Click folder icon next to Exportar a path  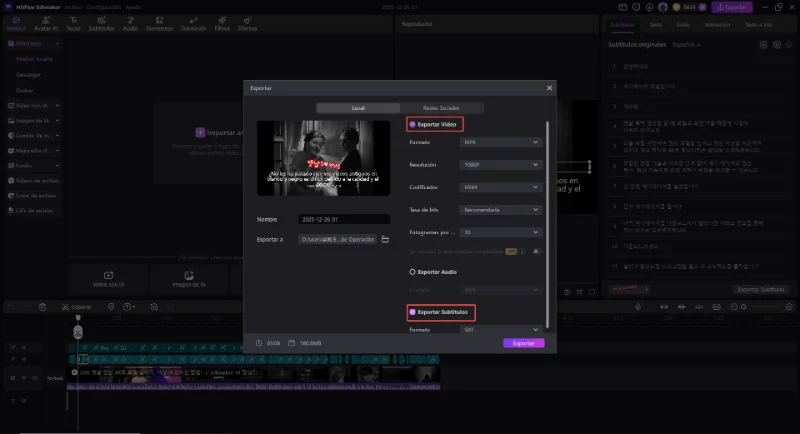(385, 239)
